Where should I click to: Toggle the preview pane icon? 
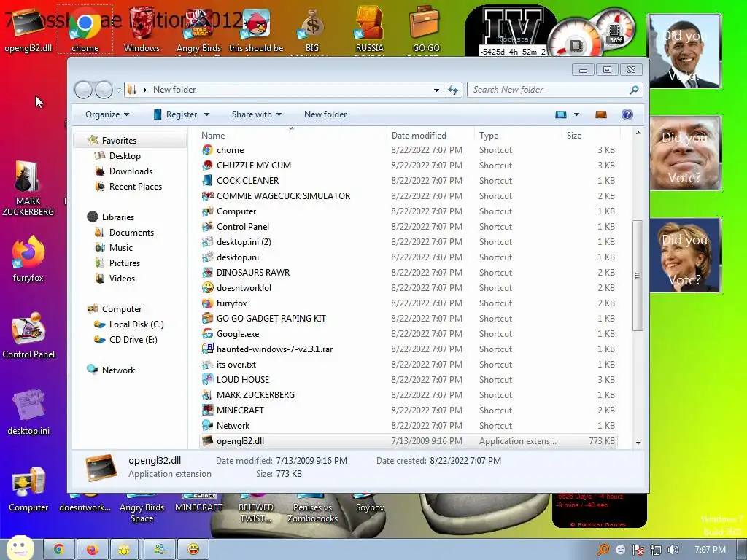pos(601,114)
